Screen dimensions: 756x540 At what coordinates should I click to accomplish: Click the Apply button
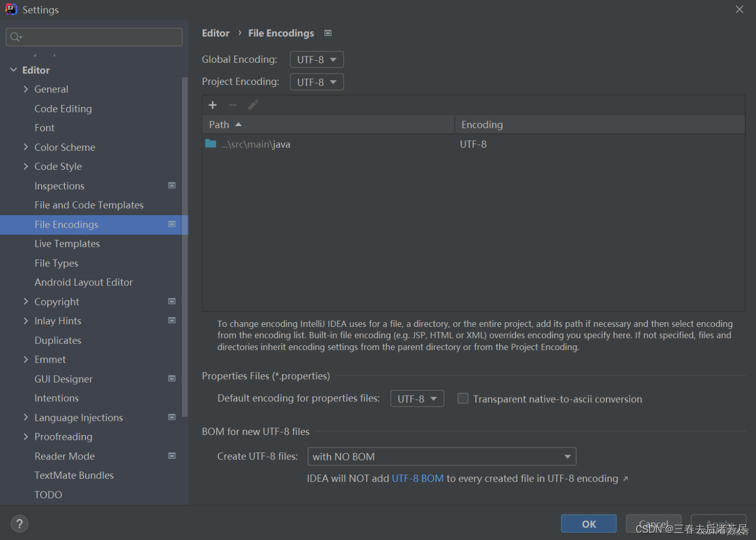pos(719,524)
